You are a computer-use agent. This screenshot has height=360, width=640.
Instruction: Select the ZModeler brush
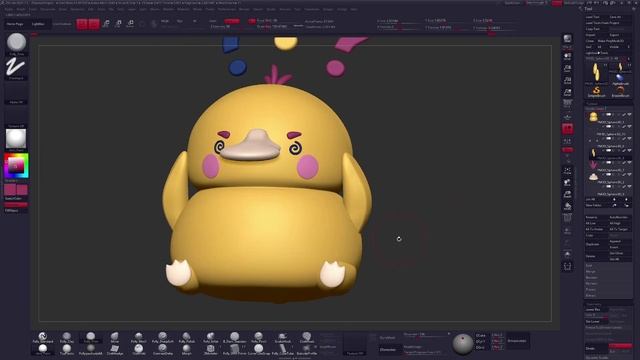click(211, 349)
